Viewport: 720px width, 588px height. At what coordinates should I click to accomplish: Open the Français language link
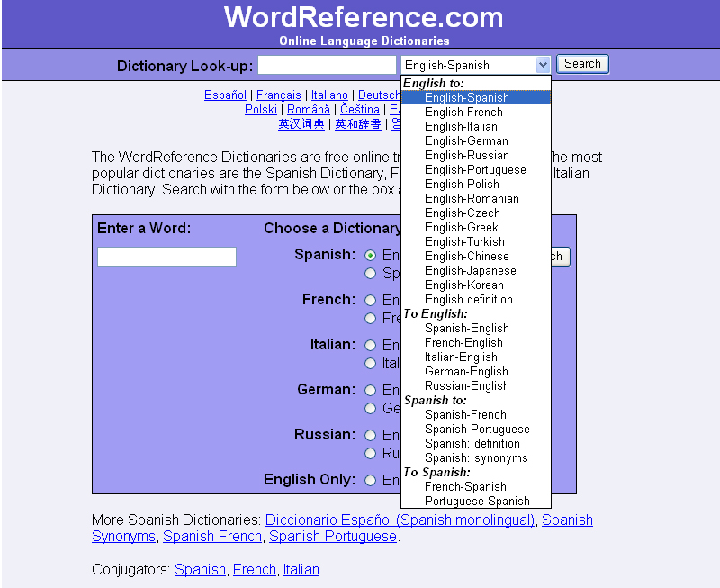279,95
